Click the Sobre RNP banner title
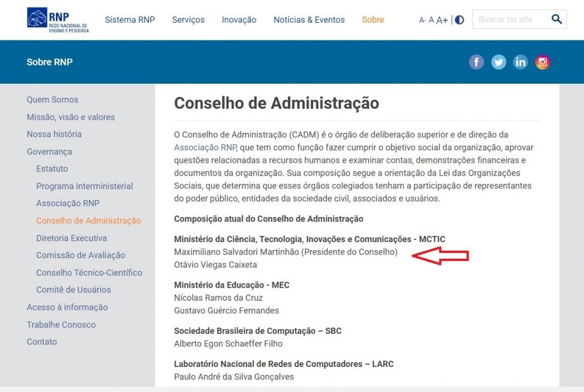 tap(50, 62)
